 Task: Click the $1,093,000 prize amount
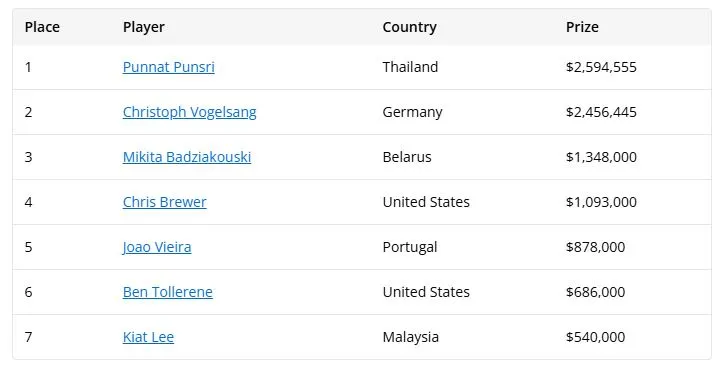pos(601,202)
